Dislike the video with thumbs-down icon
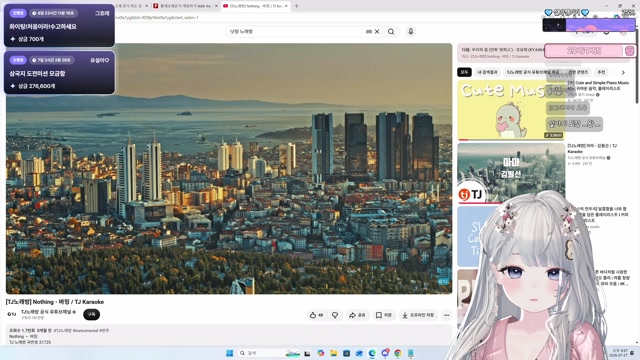 coord(335,315)
